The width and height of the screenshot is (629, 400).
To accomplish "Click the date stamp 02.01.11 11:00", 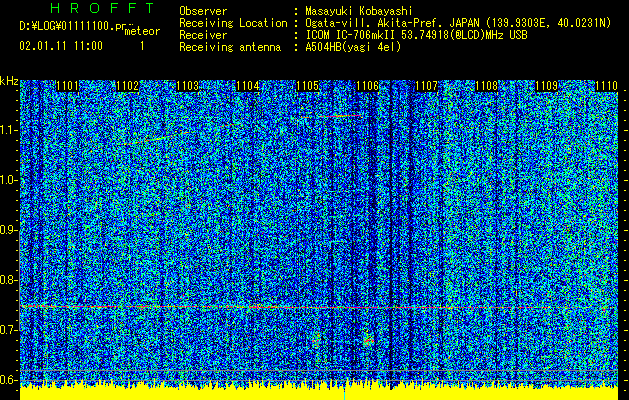I will (61, 46).
